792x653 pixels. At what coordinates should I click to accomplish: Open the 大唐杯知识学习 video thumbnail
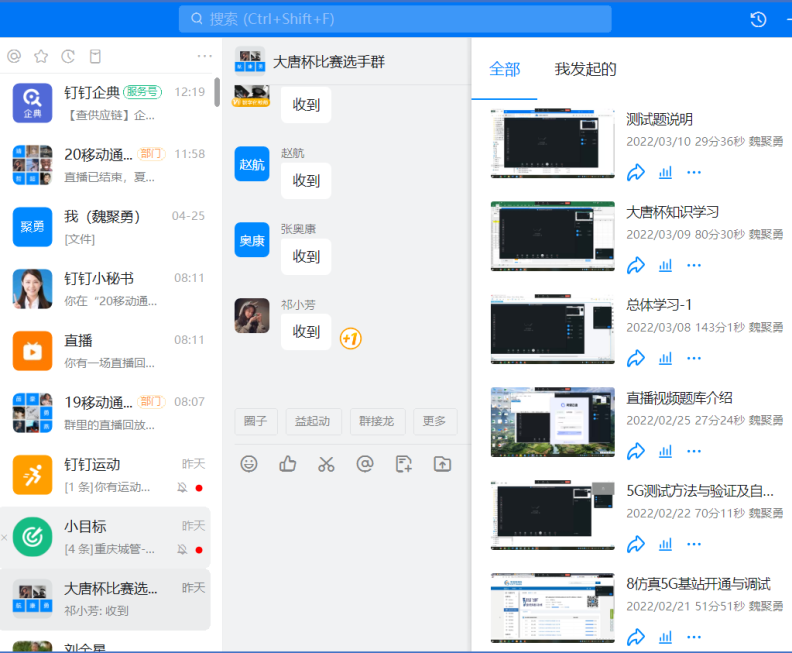(553, 236)
